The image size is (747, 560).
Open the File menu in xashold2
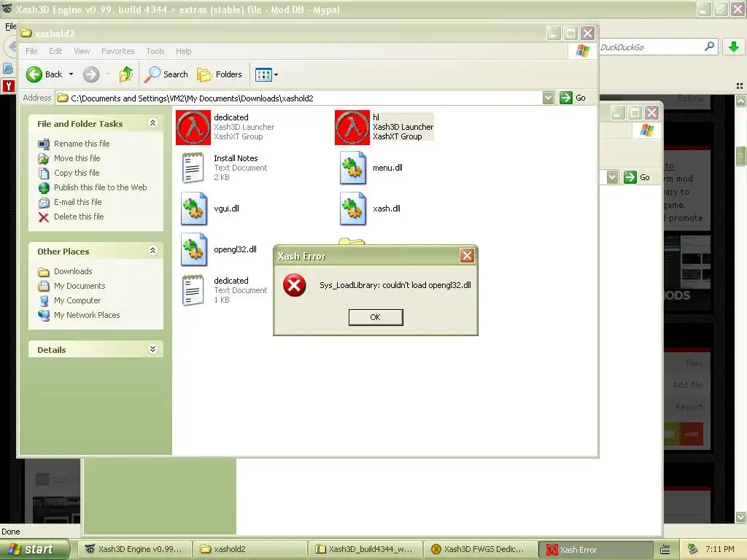[31, 51]
